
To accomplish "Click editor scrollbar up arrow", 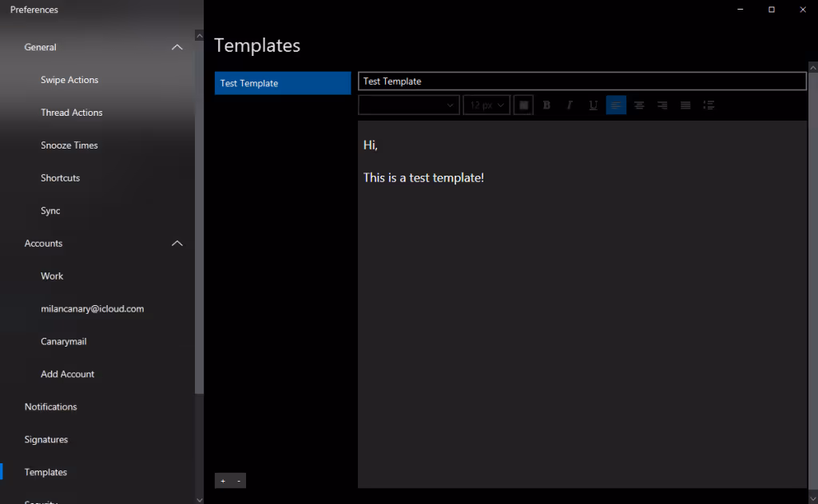I will pos(812,68).
